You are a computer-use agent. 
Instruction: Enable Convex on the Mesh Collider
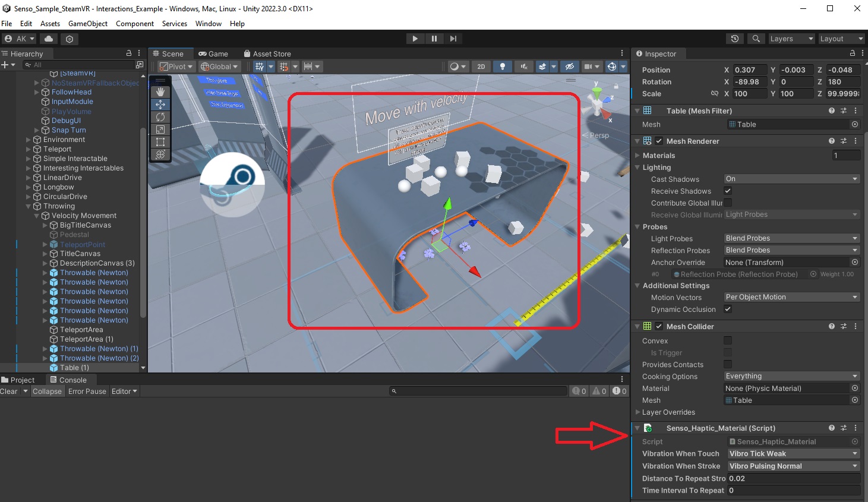pyautogui.click(x=727, y=340)
